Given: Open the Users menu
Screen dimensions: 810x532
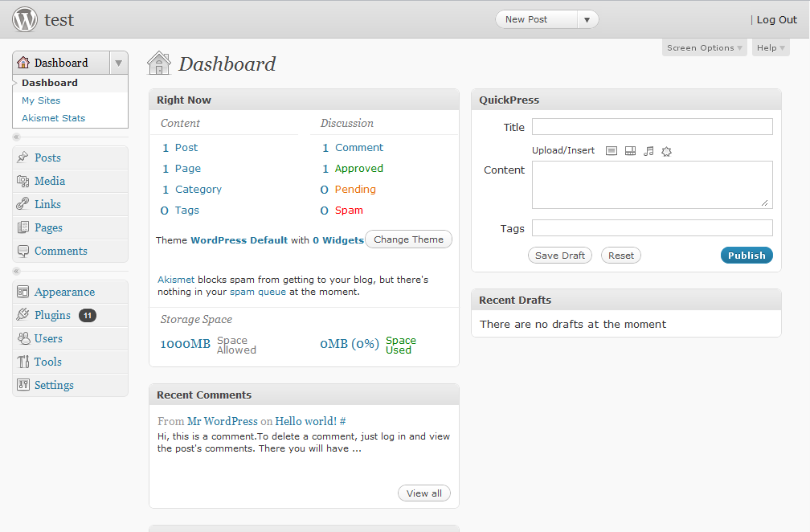Looking at the screenshot, I should point(48,338).
